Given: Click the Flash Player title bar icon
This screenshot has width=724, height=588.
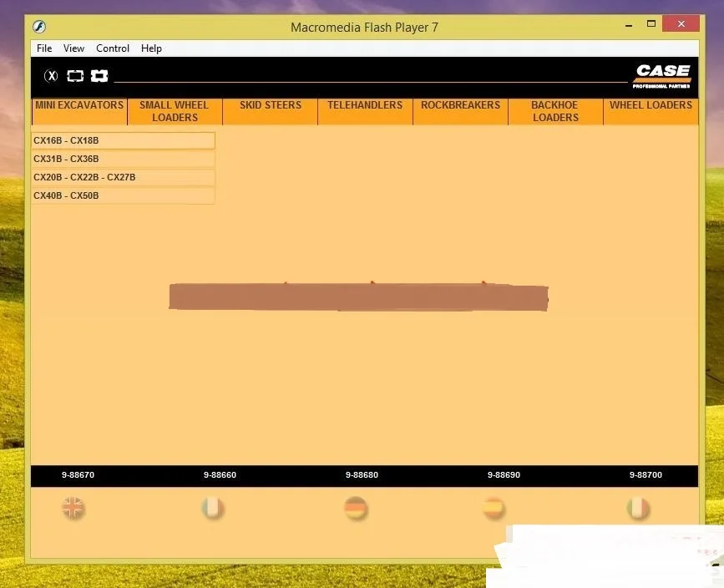Looking at the screenshot, I should click(x=39, y=27).
